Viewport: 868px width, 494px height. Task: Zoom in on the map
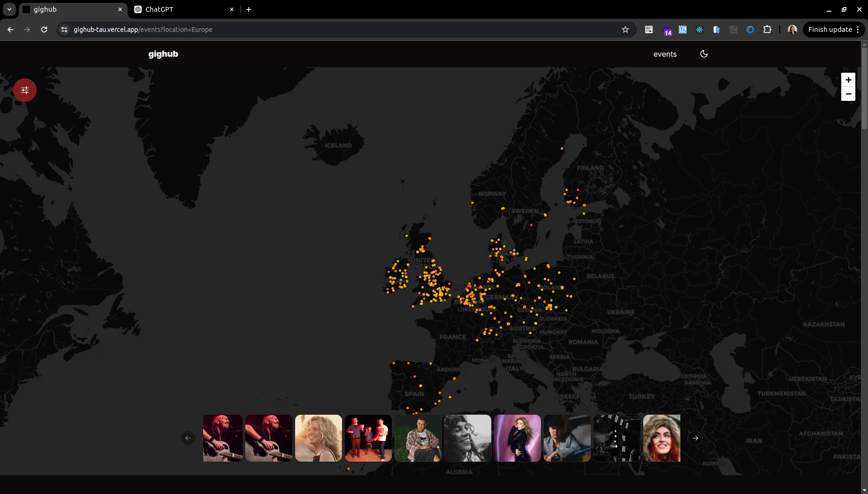tap(848, 80)
